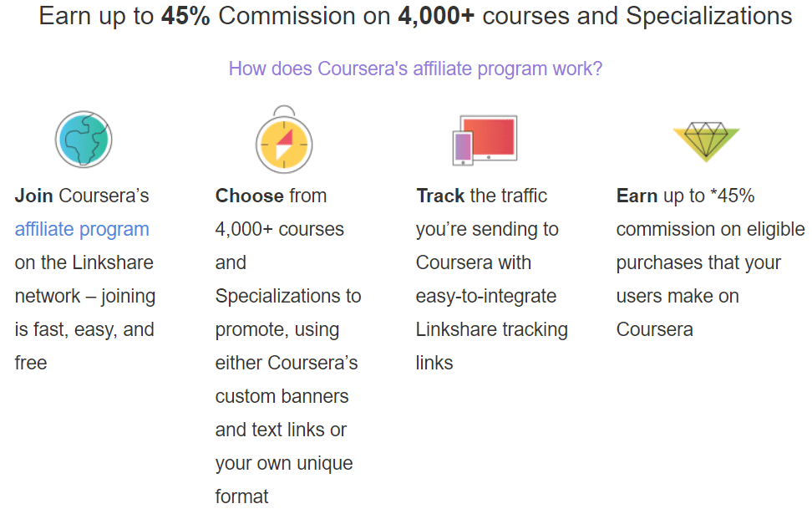Click the globe icon above Join
Image resolution: width=812 pixels, height=514 pixels.
point(84,139)
